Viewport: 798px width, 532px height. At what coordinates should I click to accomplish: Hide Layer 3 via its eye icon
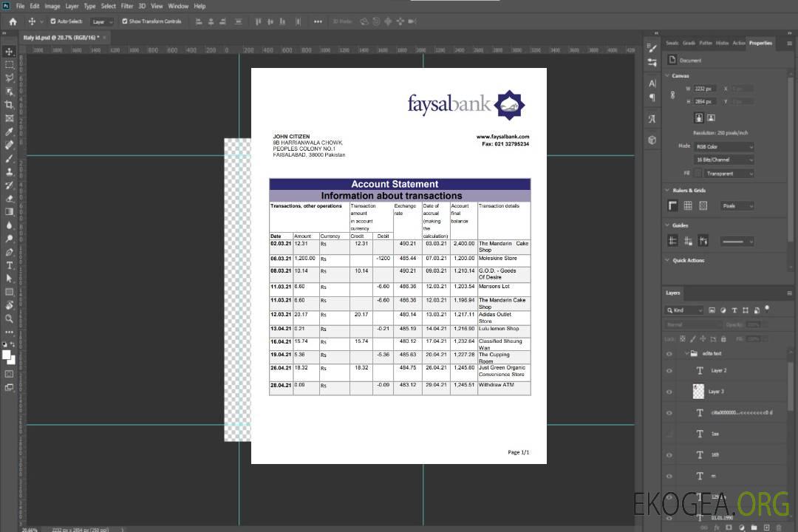(669, 392)
